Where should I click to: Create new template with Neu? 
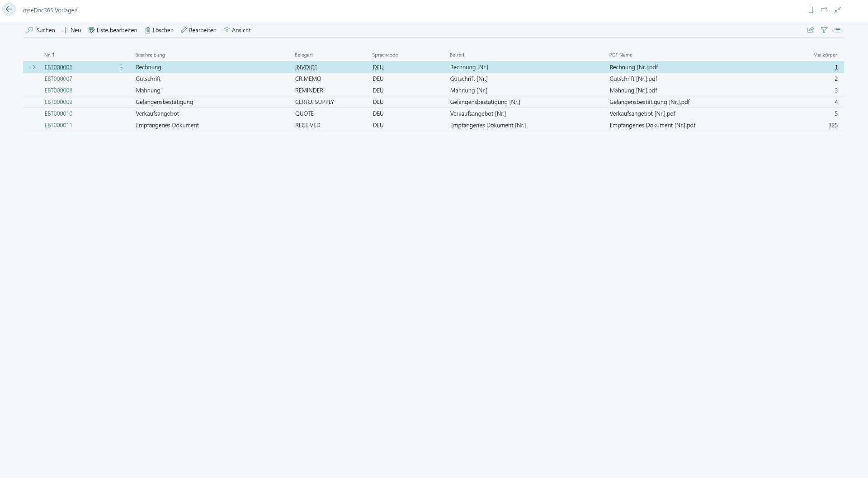pyautogui.click(x=71, y=30)
